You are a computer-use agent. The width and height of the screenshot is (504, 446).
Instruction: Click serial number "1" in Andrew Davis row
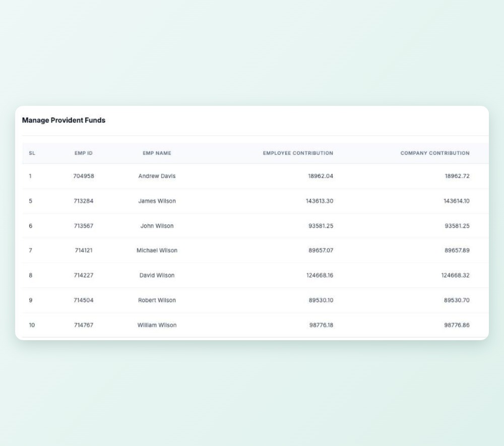coord(30,176)
